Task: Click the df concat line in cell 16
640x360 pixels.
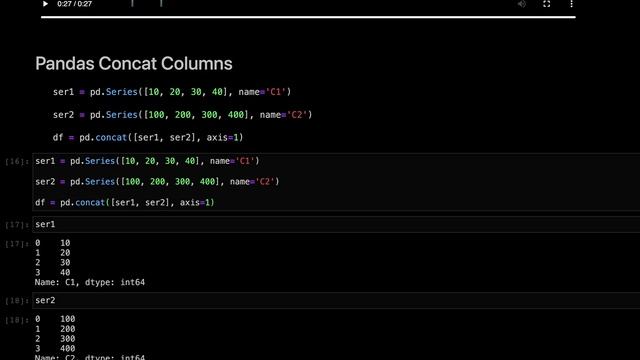Action: [124, 202]
